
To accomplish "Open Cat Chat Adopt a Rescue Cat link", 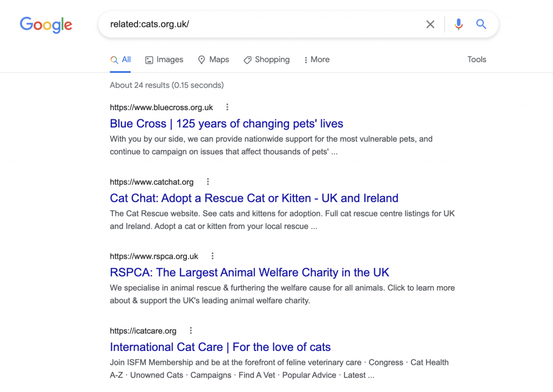I will click(254, 198).
